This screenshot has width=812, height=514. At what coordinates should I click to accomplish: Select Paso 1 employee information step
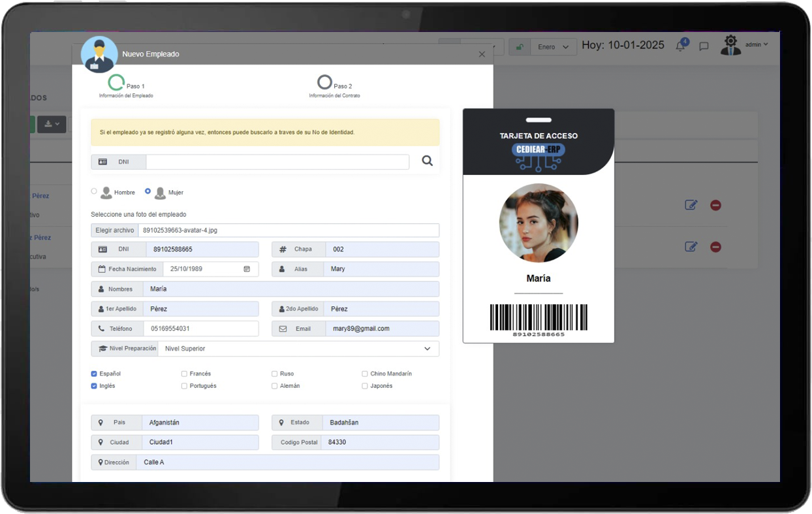pyautogui.click(x=116, y=83)
